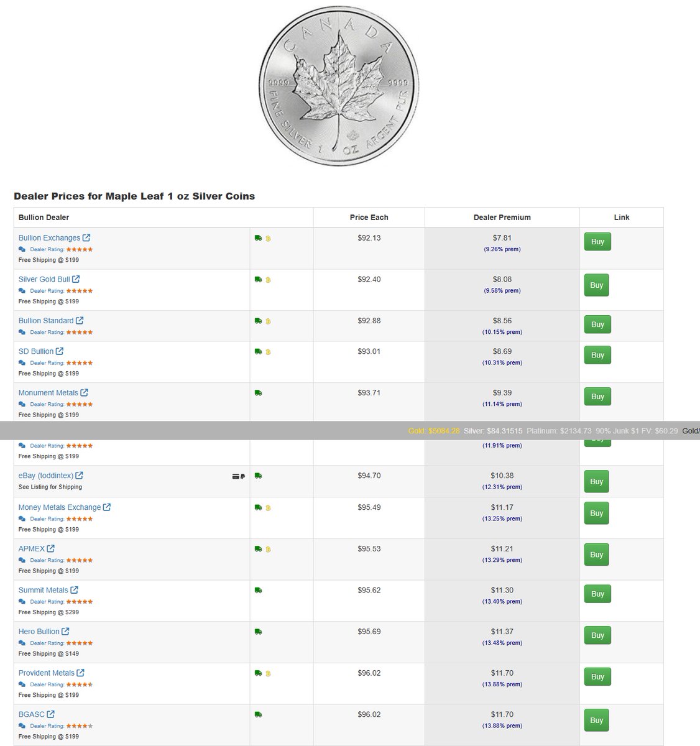The width and height of the screenshot is (700, 746).
Task: Click the 90% Junk $1 FV ticker value
Action: click(x=637, y=431)
